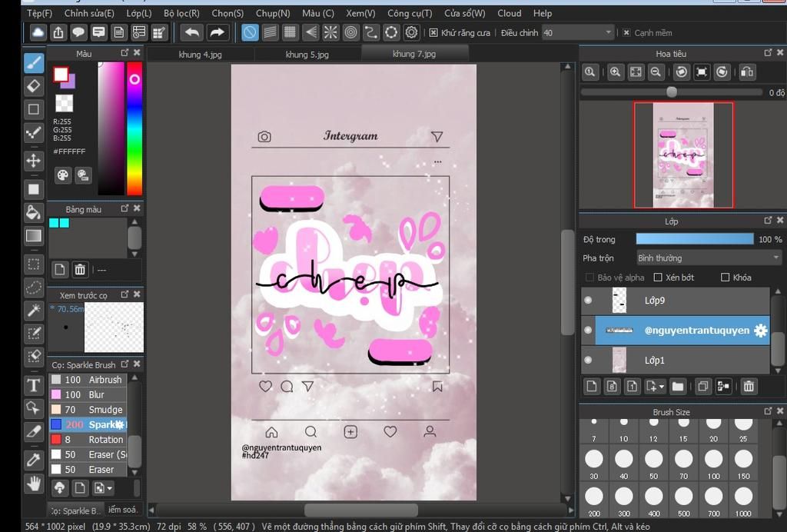This screenshot has width=787, height=532.
Task: Click the rainbow hue bar in Màu panel
Action: pos(134,128)
